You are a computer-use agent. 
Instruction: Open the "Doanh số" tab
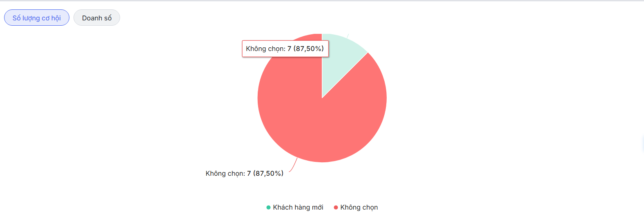coord(97,18)
